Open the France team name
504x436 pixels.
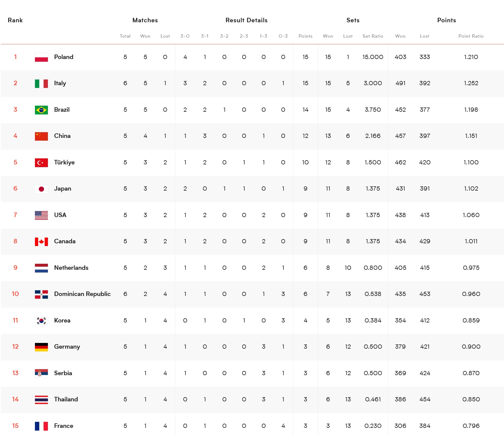[64, 426]
